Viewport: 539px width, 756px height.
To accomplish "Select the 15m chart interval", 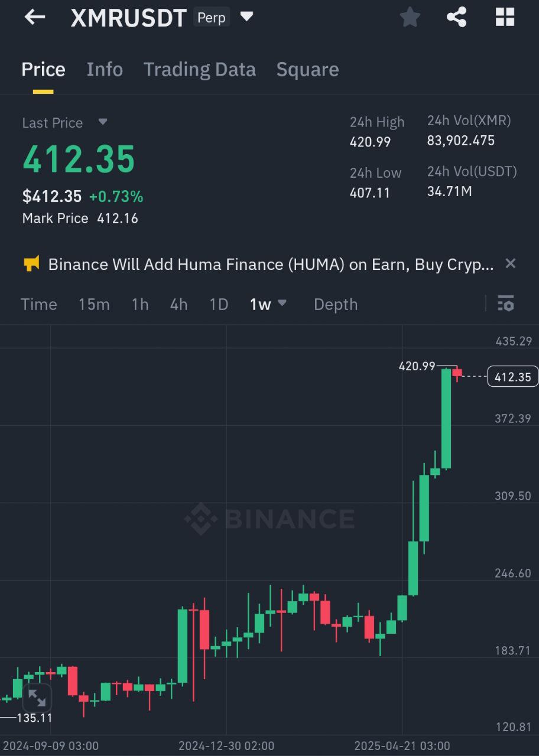I will click(x=94, y=304).
